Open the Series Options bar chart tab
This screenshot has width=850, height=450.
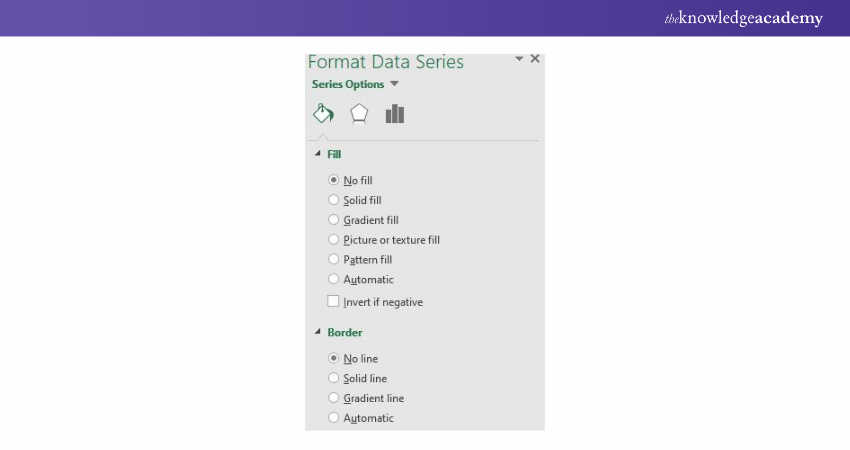click(395, 113)
